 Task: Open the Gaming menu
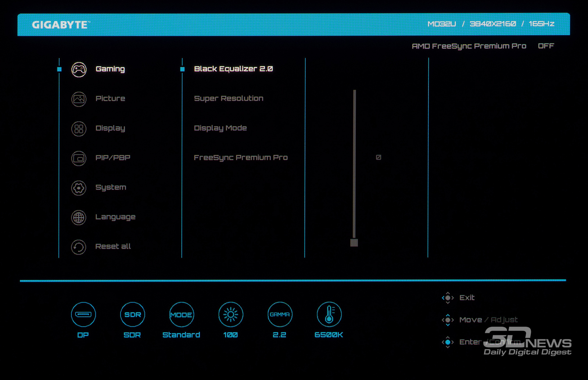(x=110, y=69)
